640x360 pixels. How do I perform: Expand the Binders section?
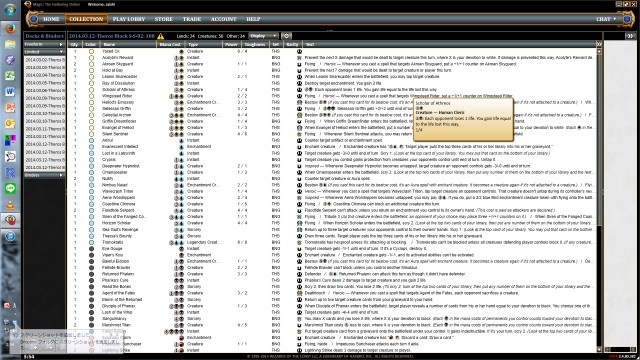click(x=44, y=175)
